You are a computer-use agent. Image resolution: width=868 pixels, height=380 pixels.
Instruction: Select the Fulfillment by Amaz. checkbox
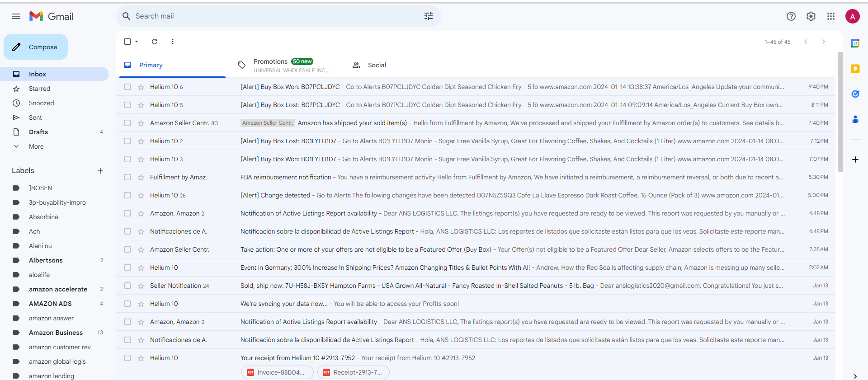(x=127, y=177)
